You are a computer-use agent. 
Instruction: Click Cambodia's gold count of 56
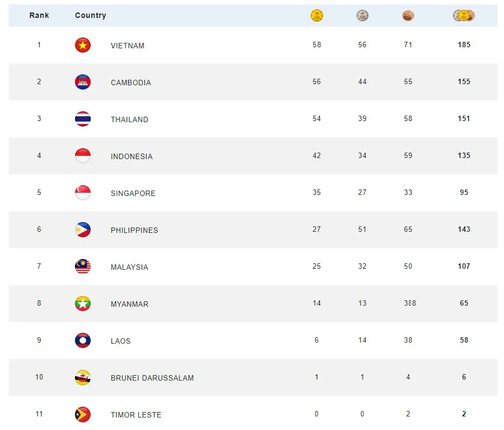[x=317, y=81]
